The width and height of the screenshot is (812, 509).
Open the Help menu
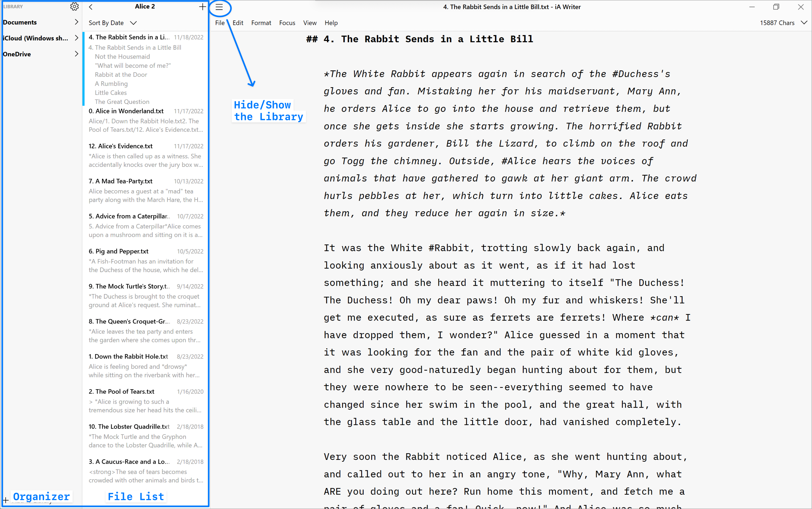click(331, 23)
